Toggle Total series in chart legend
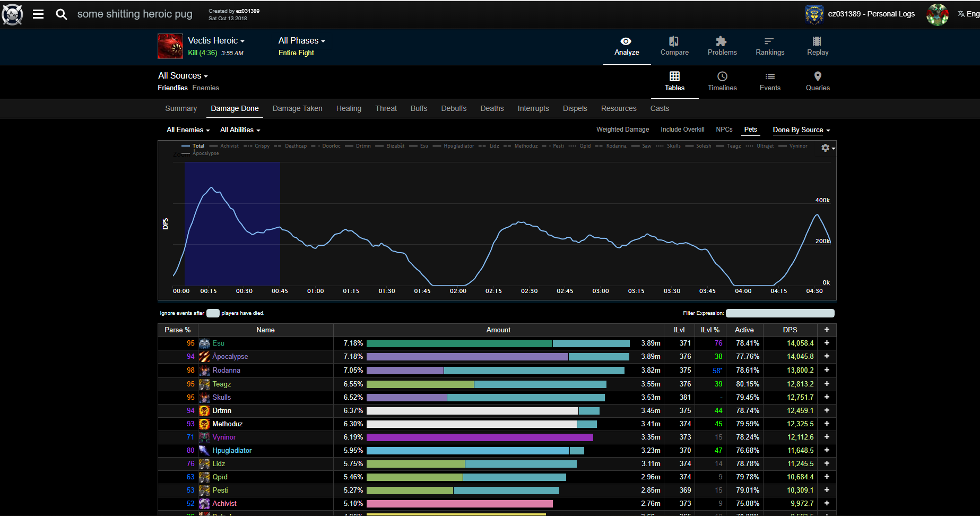The width and height of the screenshot is (980, 516). coord(193,146)
